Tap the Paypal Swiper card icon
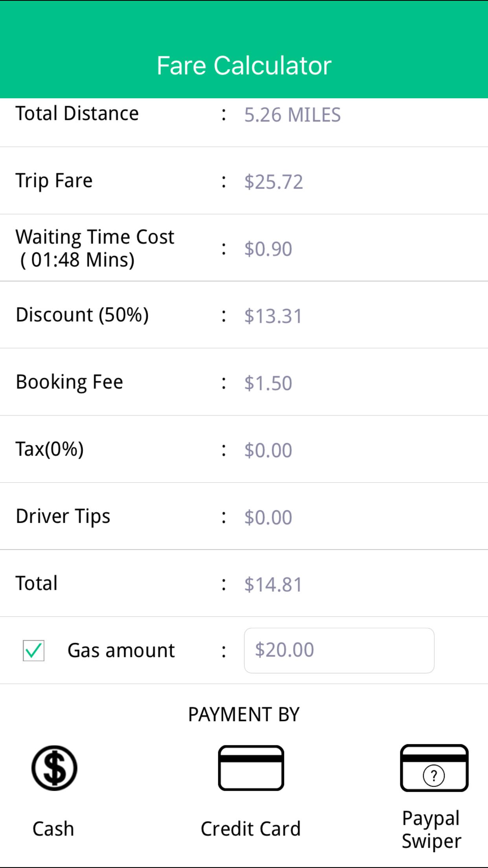The image size is (488, 868). click(x=434, y=768)
